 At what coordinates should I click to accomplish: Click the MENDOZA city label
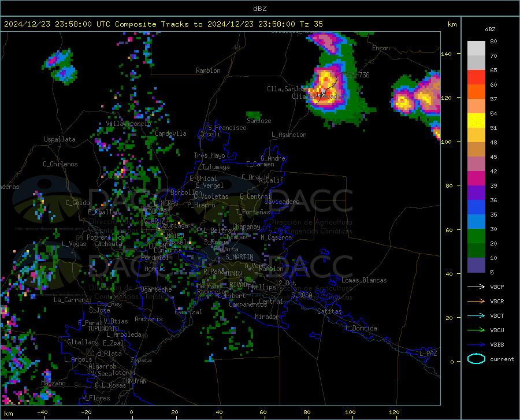pos(154,211)
